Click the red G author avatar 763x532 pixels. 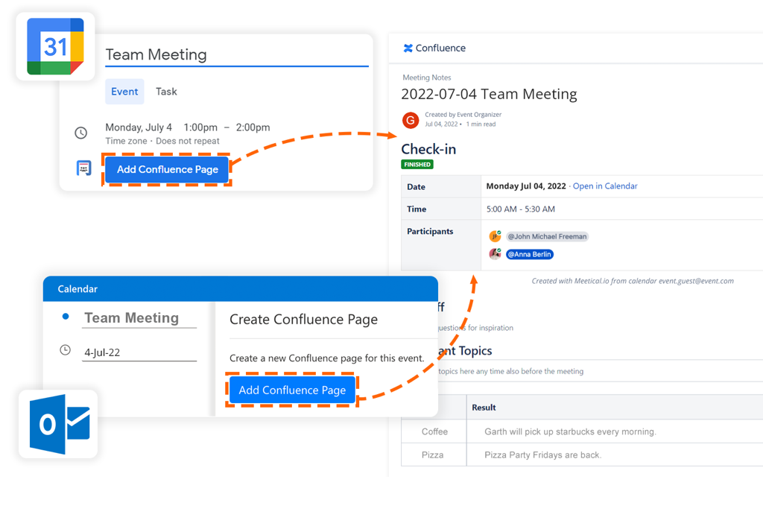[411, 120]
